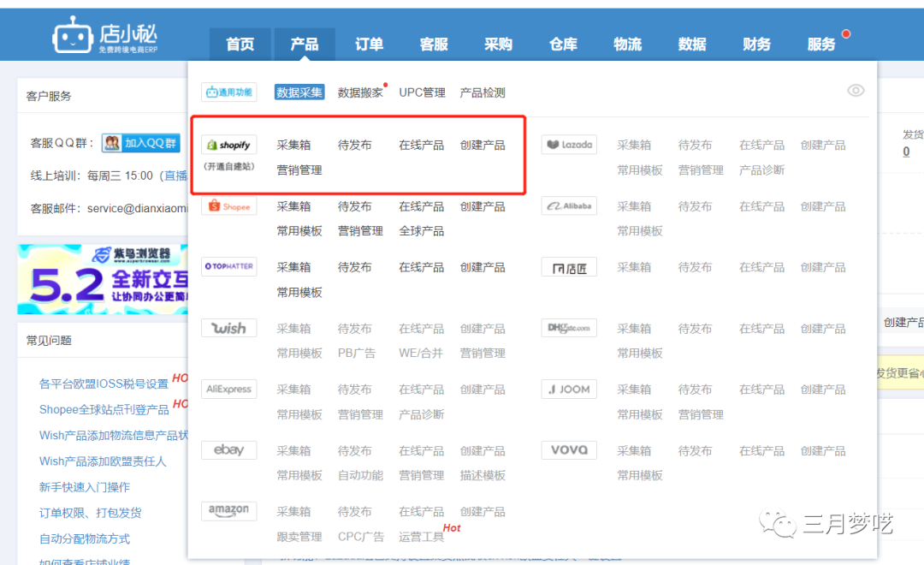Click the Lazada platform logo
This screenshot has width=924, height=565.
569,145
